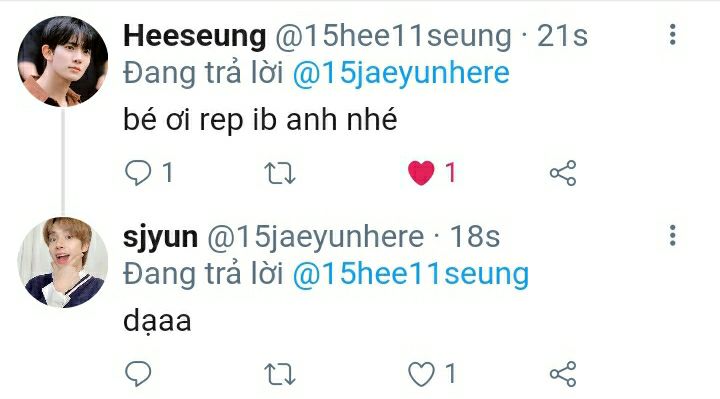Open more options menu on sjyun's tweet
The height and width of the screenshot is (399, 720).
pos(672,235)
